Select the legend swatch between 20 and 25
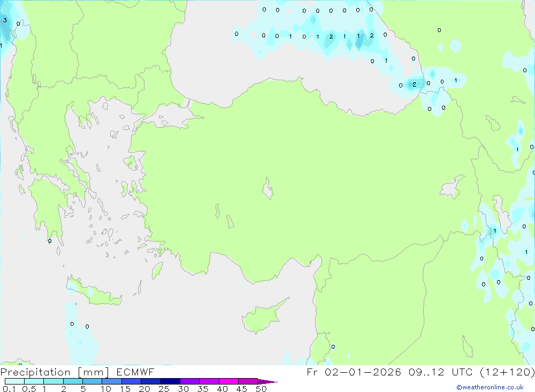535x392 pixels. point(150,381)
